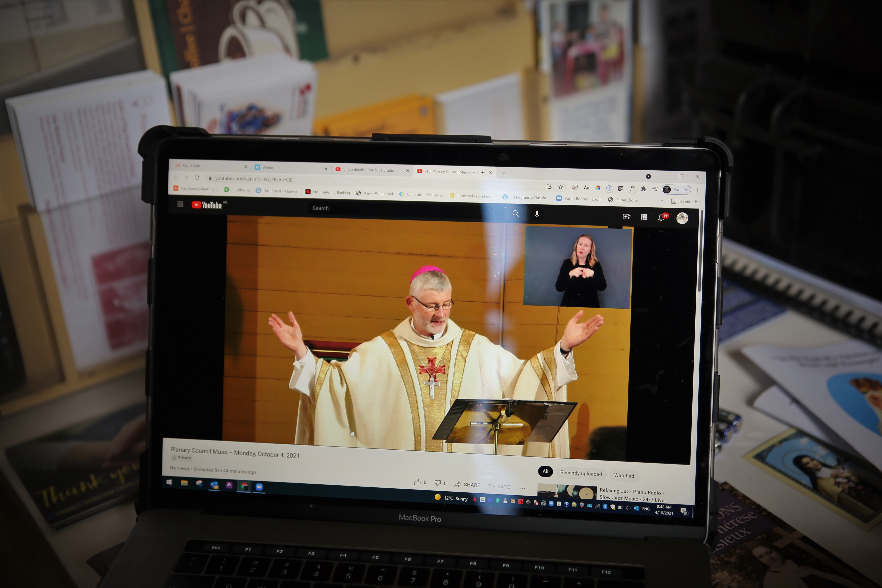This screenshot has height=588, width=882.
Task: Click the YouTube search magnifier button
Action: click(x=516, y=213)
